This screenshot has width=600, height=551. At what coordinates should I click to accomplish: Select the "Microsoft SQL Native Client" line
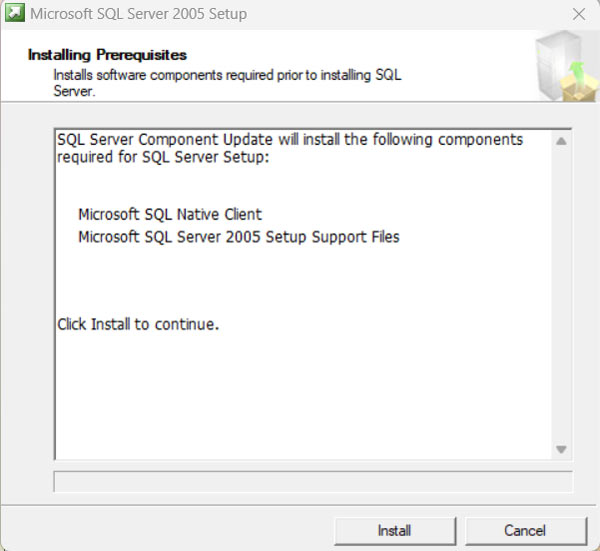[x=170, y=214]
